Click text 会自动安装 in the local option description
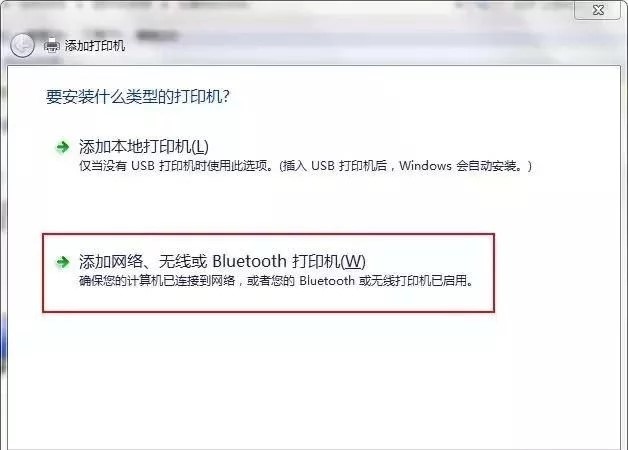This screenshot has height=450, width=628. [x=486, y=166]
